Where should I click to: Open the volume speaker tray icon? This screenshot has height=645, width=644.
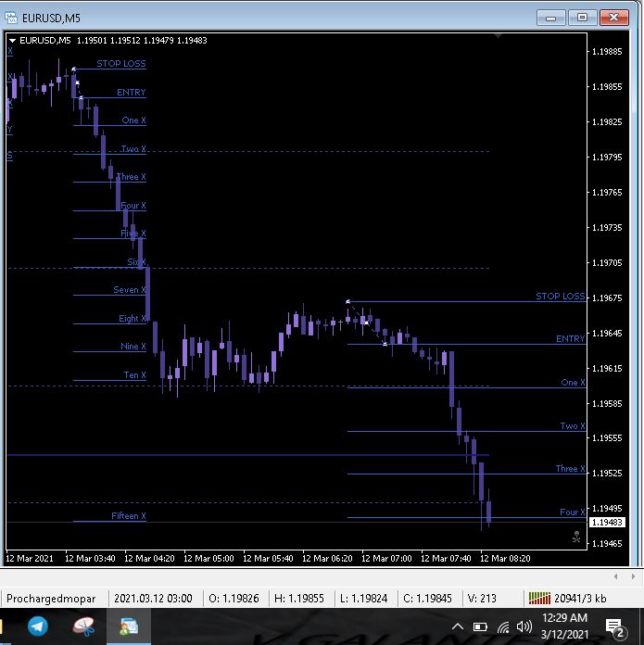pos(524,626)
